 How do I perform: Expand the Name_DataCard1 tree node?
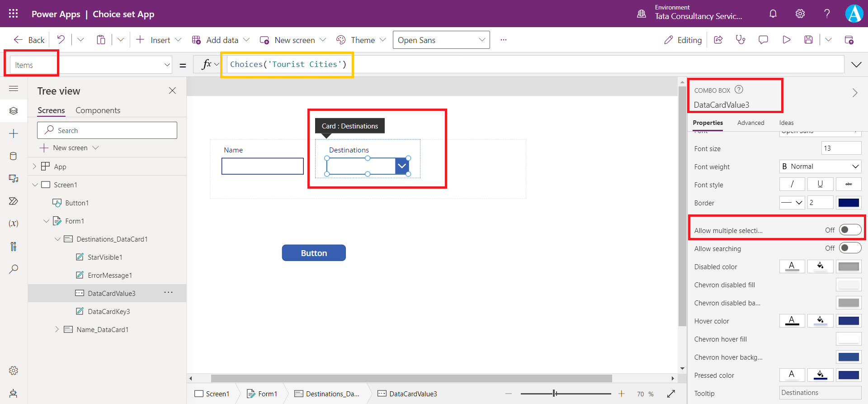point(57,329)
